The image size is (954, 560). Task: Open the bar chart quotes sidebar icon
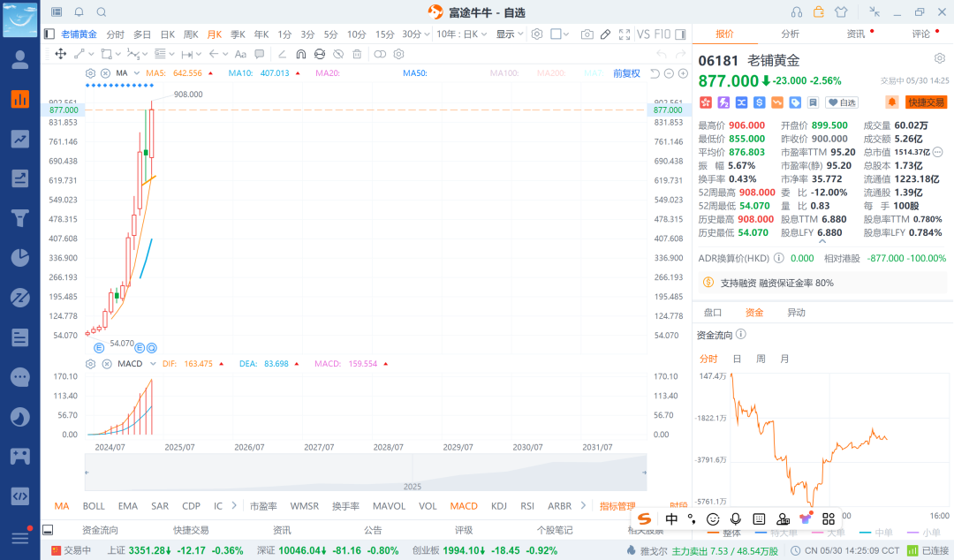(x=20, y=99)
